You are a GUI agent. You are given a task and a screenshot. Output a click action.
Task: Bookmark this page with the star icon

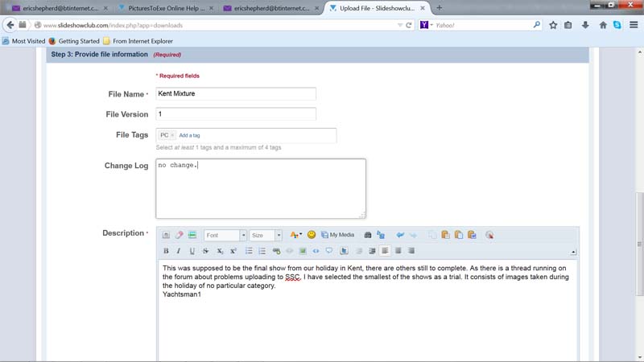coord(553,25)
